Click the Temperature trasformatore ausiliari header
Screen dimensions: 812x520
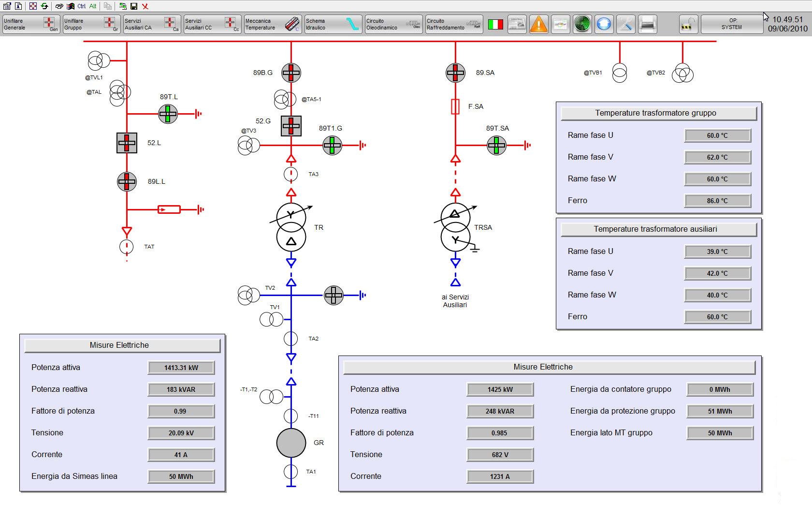click(x=659, y=229)
